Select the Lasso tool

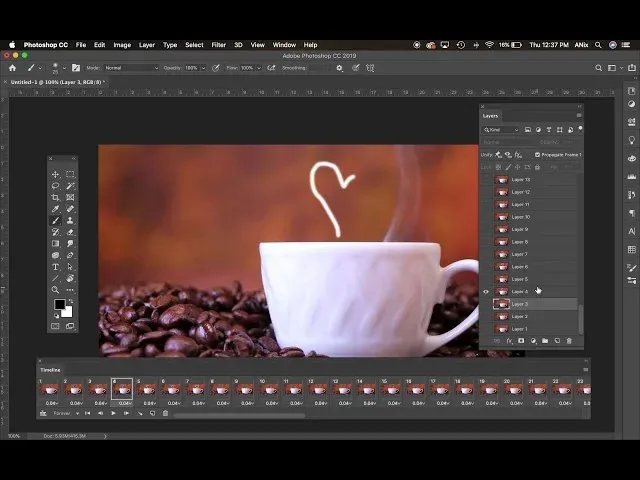click(x=55, y=186)
